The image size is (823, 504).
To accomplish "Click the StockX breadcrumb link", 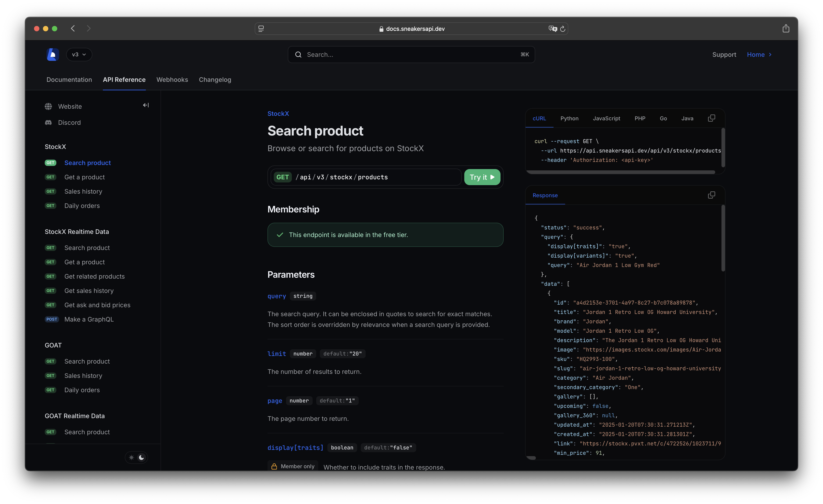I will click(x=278, y=114).
